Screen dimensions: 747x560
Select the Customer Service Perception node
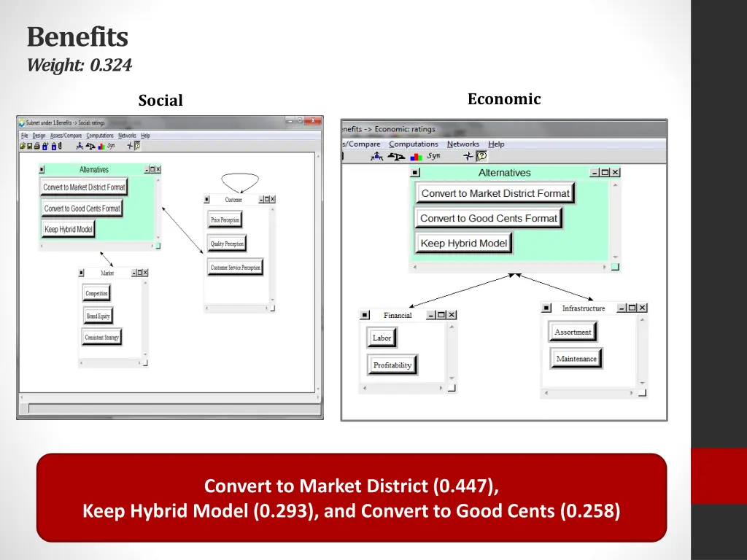coord(236,268)
